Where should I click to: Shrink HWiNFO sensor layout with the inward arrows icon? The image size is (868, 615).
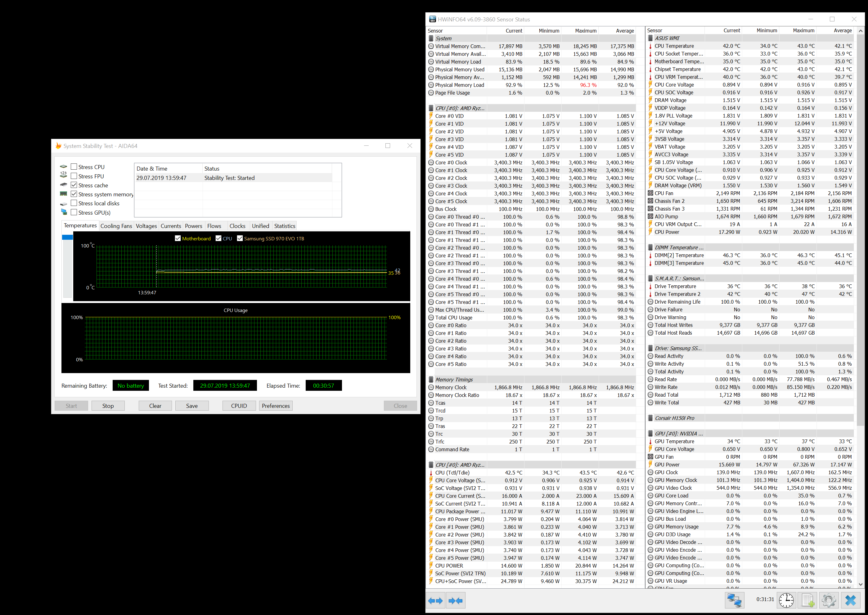(455, 601)
